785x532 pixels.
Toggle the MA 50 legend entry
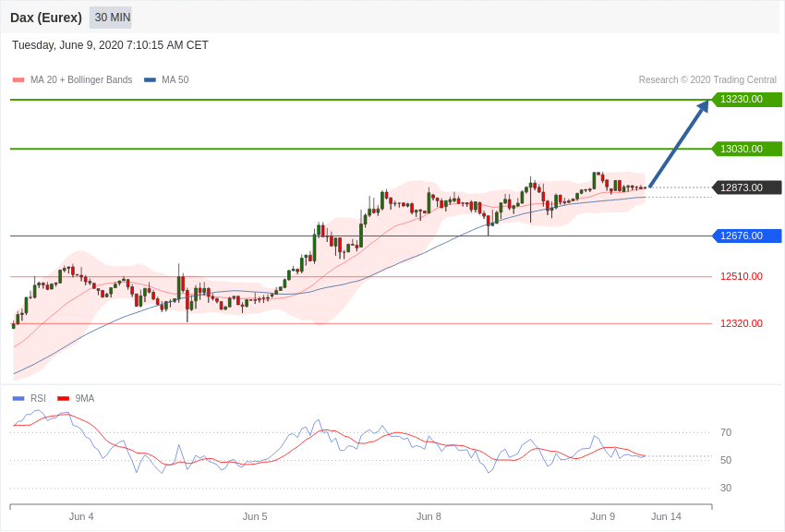click(166, 79)
